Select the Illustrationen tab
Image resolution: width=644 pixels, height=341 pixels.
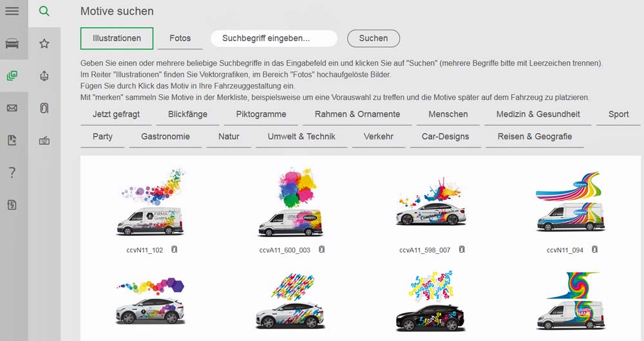pos(117,38)
